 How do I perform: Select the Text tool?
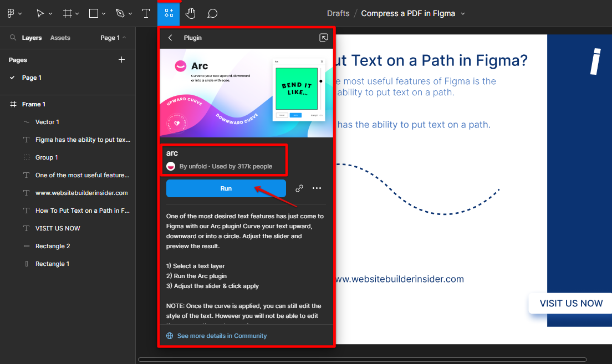coord(146,13)
